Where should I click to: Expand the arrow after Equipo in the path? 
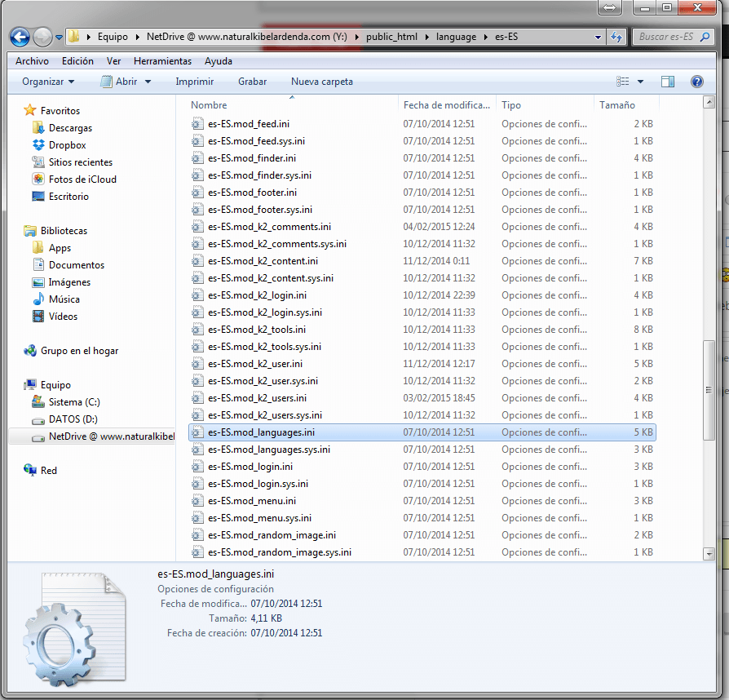[138, 37]
